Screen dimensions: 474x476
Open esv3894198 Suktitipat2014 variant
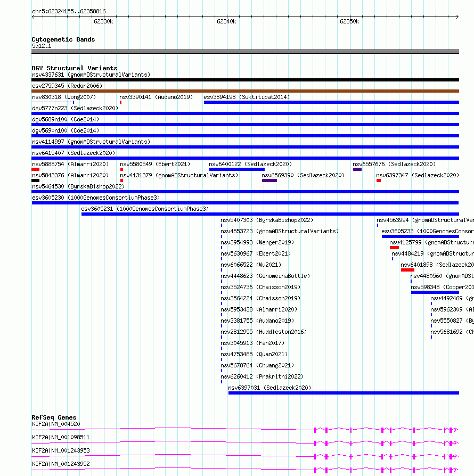point(247,97)
